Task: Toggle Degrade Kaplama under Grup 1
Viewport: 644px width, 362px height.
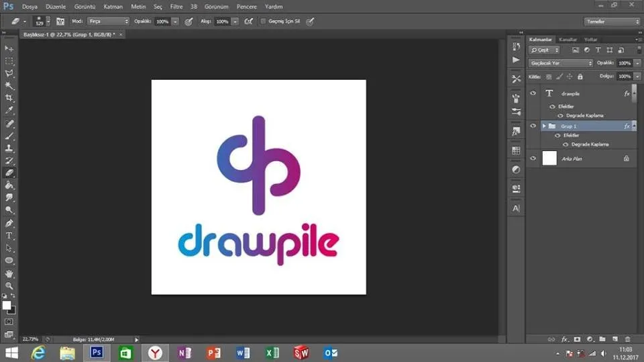Action: [x=566, y=144]
